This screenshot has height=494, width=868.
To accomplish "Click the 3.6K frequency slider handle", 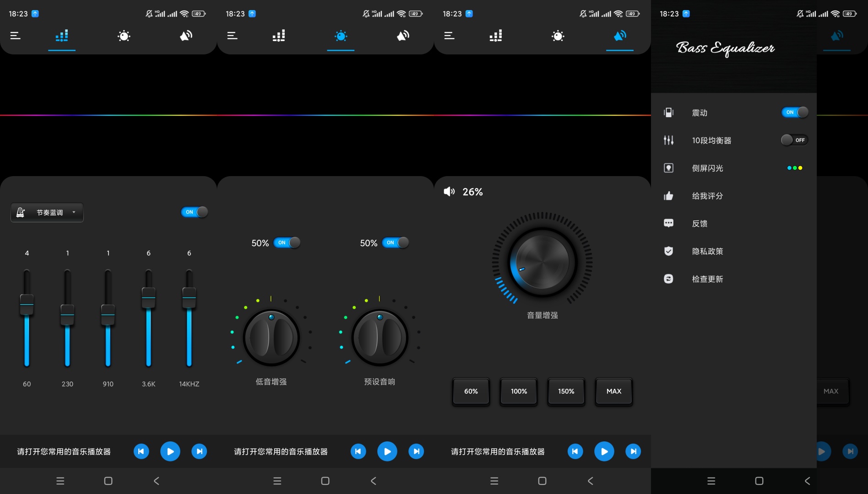I will (x=148, y=298).
